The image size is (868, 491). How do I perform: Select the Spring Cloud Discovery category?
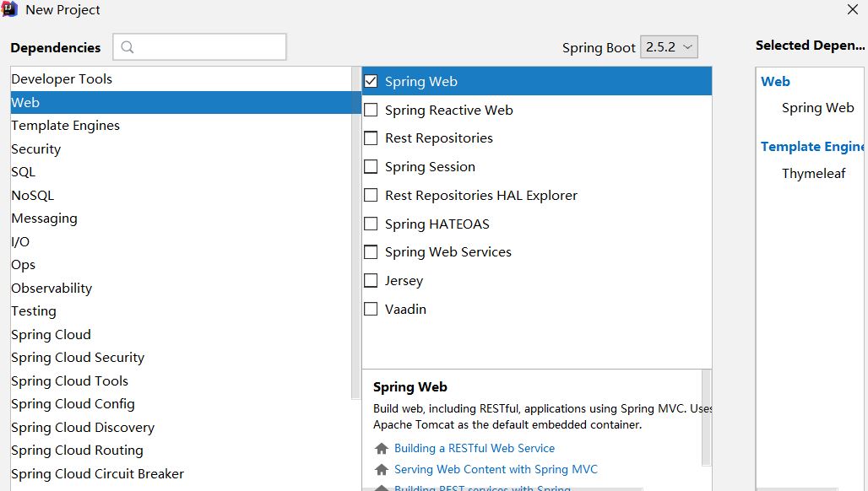click(181, 428)
